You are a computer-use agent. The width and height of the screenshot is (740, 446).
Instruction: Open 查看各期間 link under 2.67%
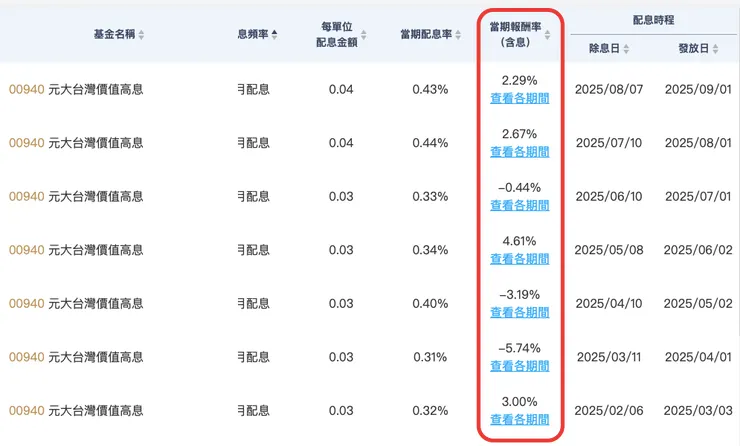520,152
